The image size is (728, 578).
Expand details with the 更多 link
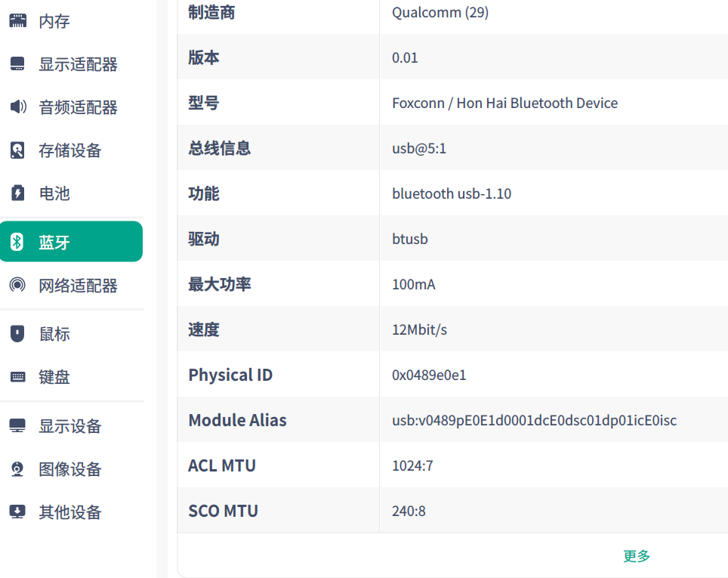(637, 556)
